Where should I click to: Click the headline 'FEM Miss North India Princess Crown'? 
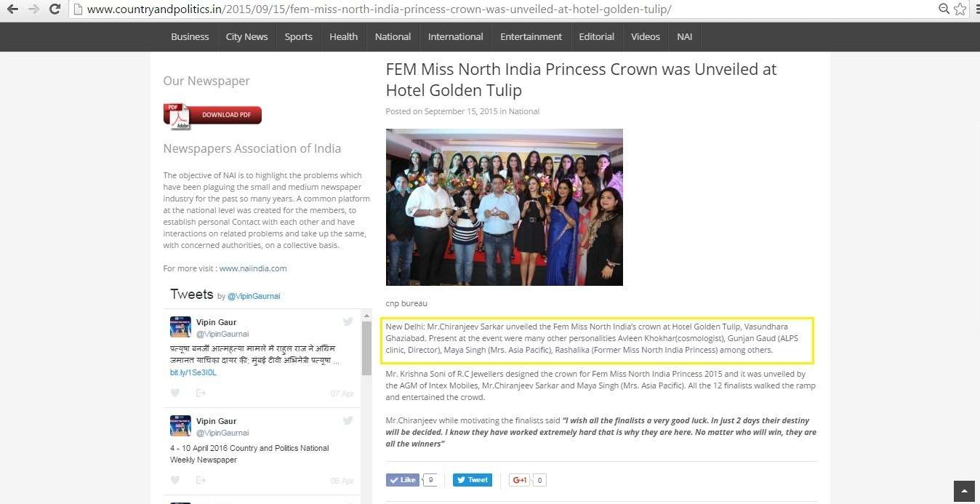click(x=581, y=80)
